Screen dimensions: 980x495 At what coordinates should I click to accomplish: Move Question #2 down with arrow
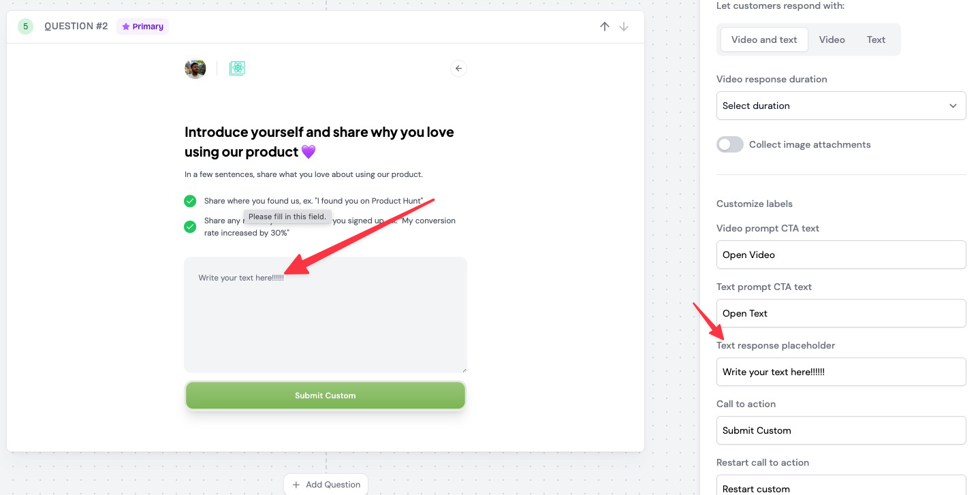click(624, 27)
